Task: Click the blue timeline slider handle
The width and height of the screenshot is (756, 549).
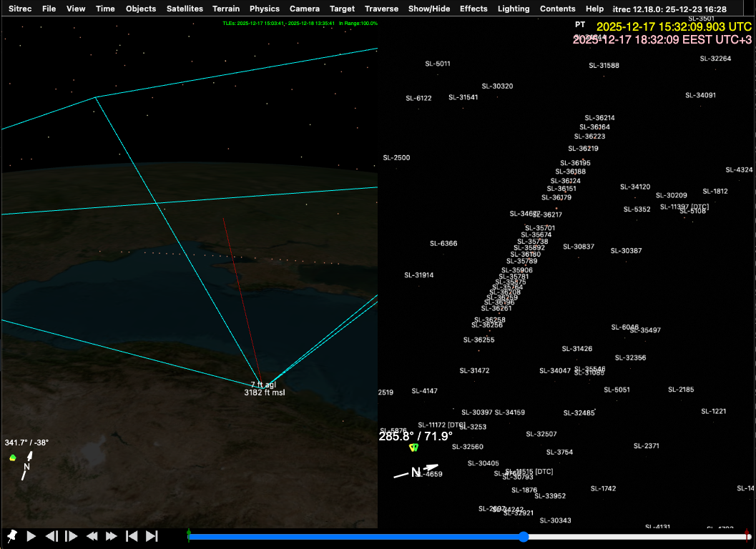Action: [524, 536]
